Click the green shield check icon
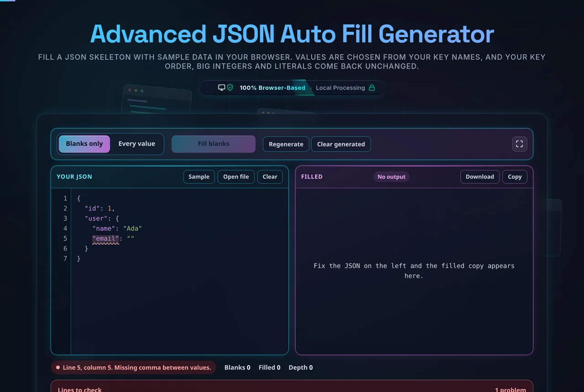This screenshot has width=584, height=392. [x=230, y=88]
